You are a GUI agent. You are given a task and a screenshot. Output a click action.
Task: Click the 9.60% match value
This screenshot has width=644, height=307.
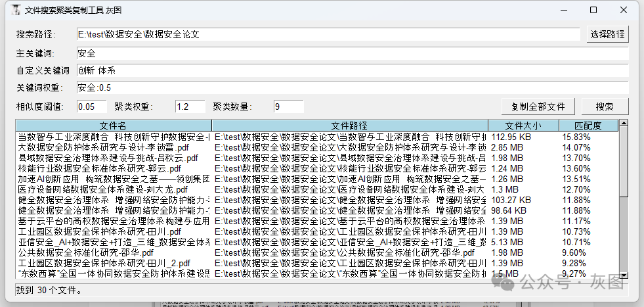pos(574,252)
